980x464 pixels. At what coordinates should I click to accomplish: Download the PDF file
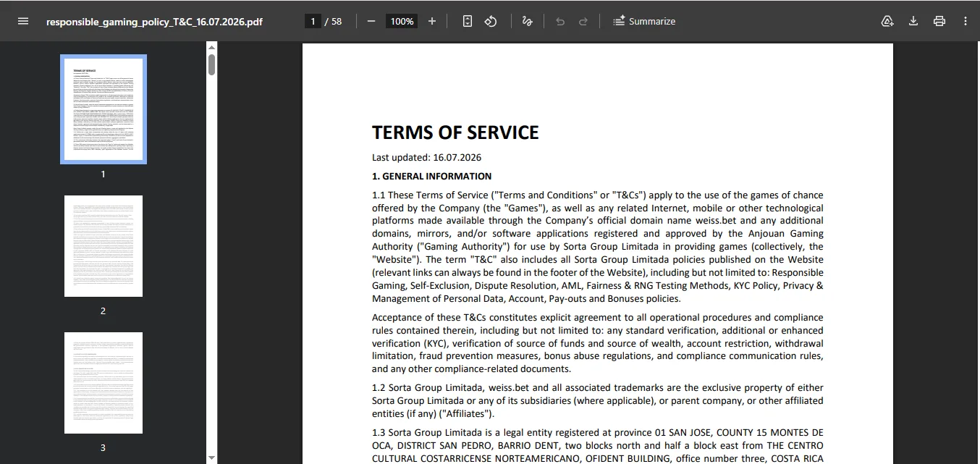tap(913, 21)
